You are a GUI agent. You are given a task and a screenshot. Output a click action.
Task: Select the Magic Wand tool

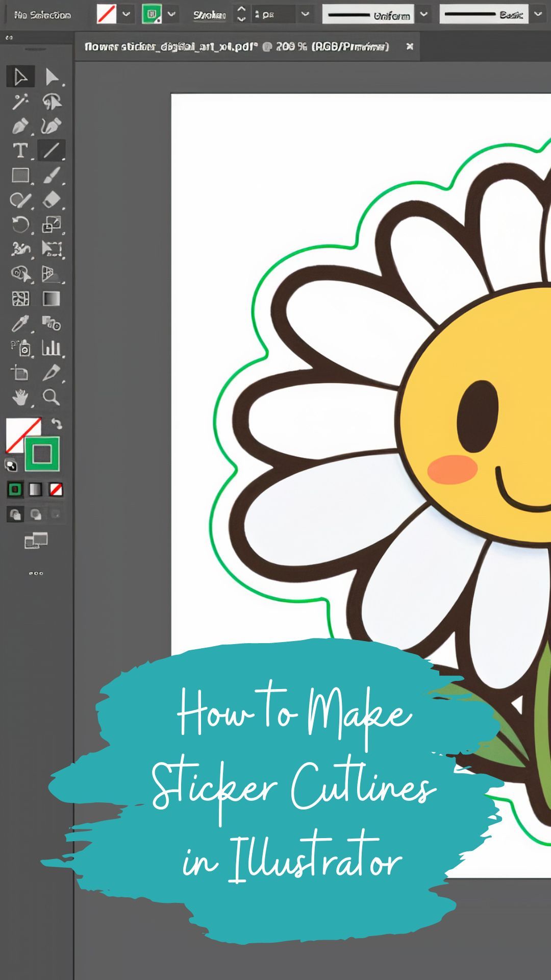20,102
